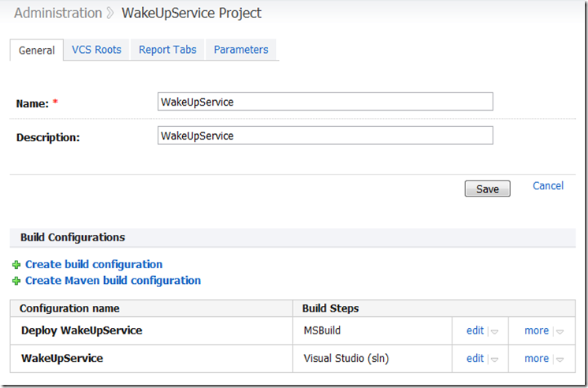
Task: Click the Cancel link
Action: pyautogui.click(x=548, y=186)
